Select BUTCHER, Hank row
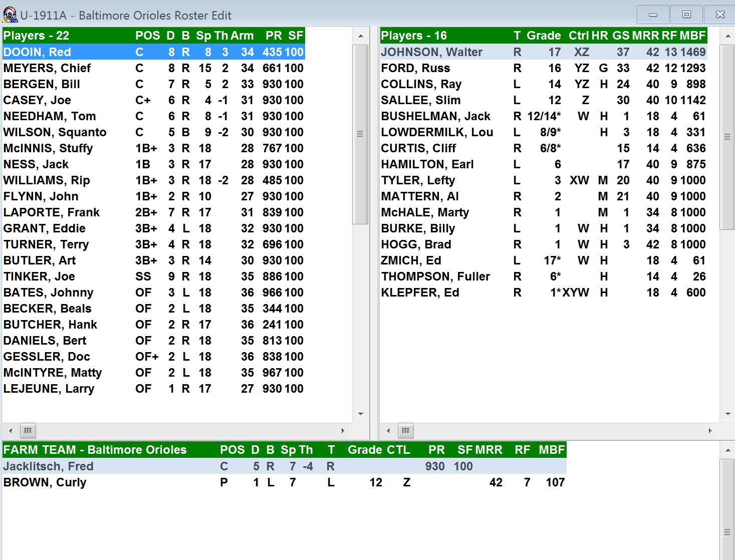The image size is (735, 560). (153, 325)
